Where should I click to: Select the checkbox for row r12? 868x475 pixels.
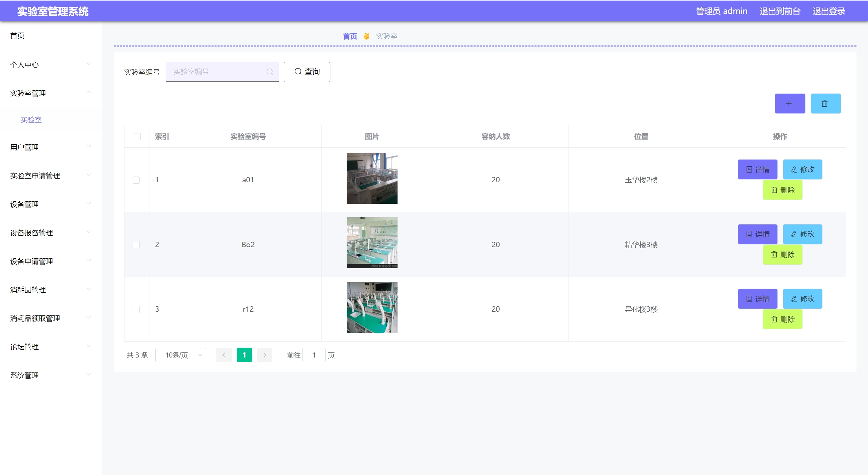[x=136, y=309]
